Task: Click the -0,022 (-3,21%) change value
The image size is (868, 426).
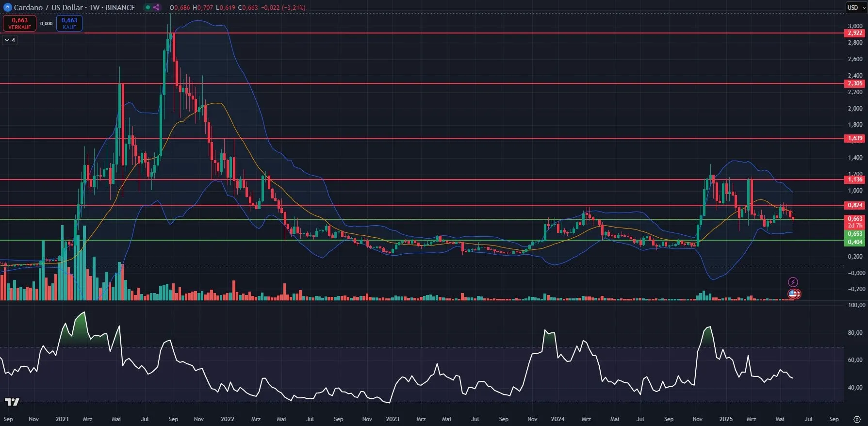Action: coord(282,7)
